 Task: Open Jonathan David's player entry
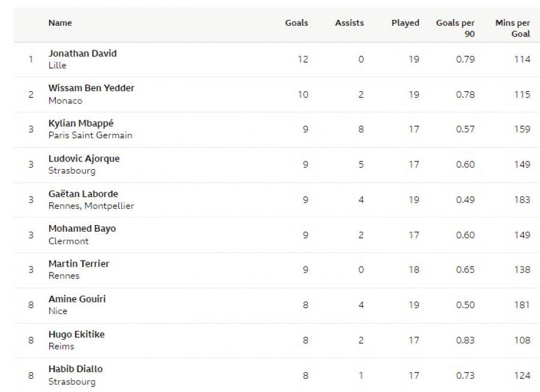click(82, 53)
